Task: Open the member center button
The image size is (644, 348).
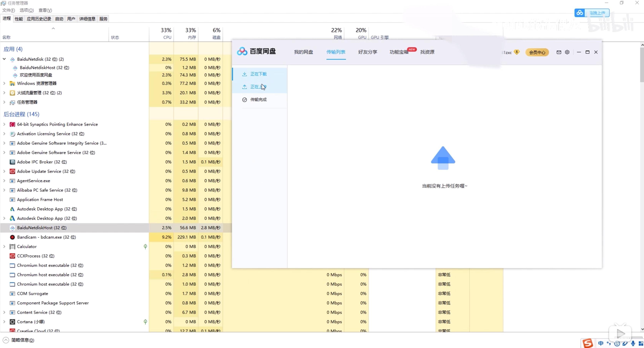Action: pos(537,52)
